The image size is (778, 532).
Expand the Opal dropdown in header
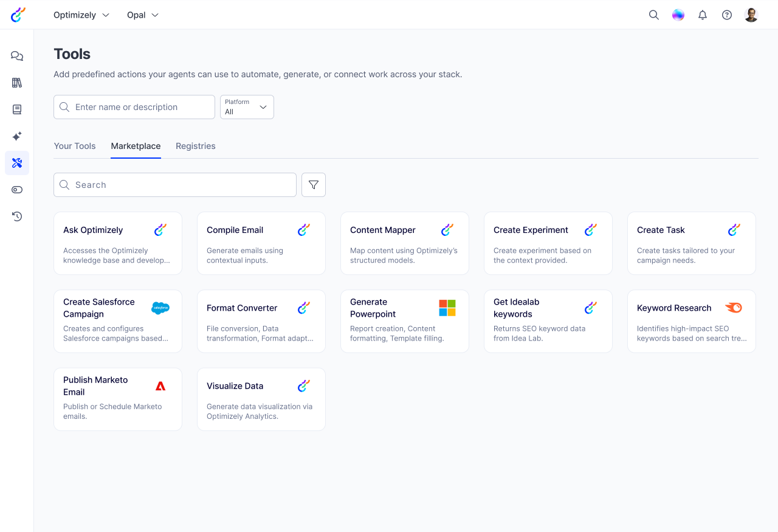[143, 15]
